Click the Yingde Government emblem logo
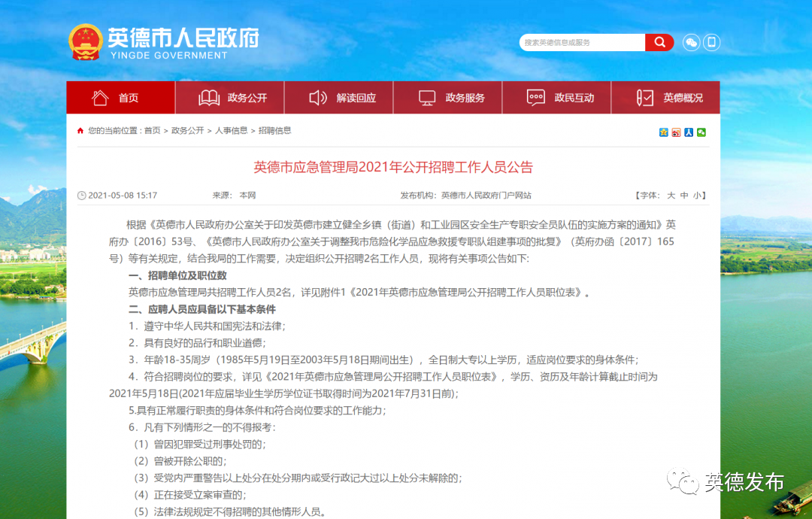Viewport: 812px width, 519px height. coord(86,42)
